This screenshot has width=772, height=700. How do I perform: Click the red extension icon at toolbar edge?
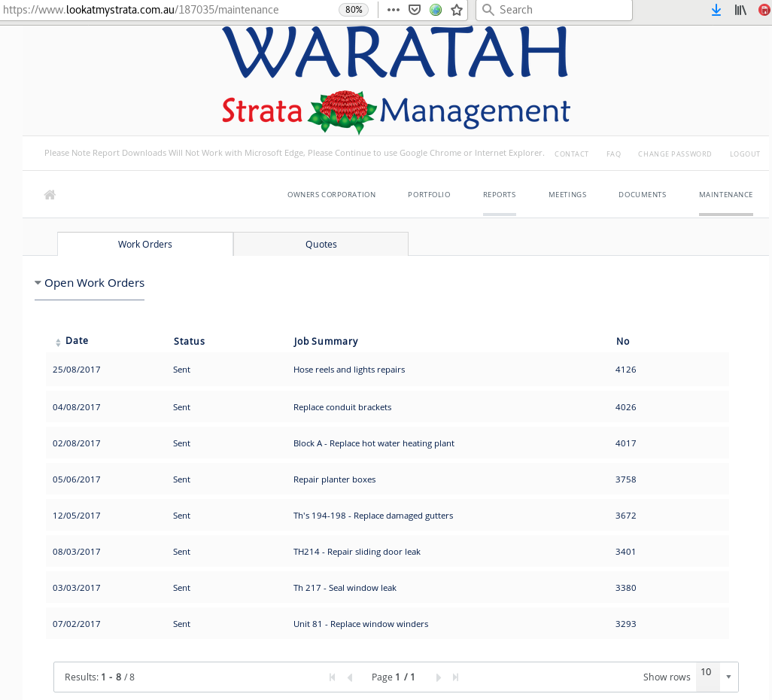pos(764,10)
